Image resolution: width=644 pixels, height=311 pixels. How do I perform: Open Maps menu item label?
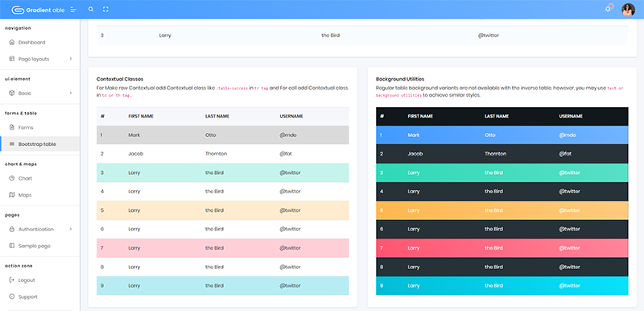[25, 195]
